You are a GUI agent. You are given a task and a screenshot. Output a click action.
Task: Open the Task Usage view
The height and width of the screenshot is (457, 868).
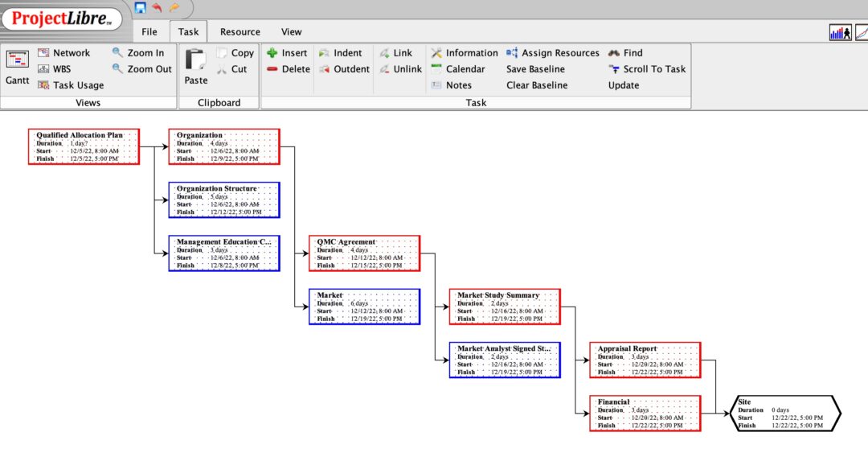71,84
